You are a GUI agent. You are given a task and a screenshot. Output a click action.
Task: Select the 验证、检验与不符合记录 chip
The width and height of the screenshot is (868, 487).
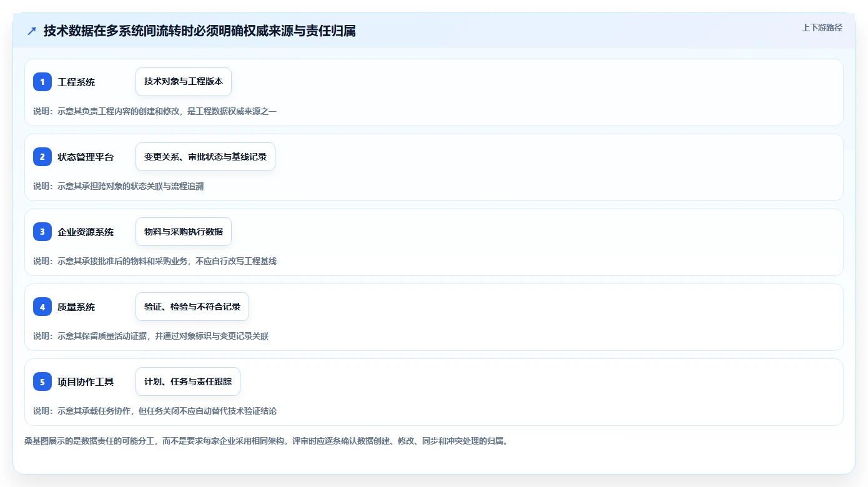(192, 307)
